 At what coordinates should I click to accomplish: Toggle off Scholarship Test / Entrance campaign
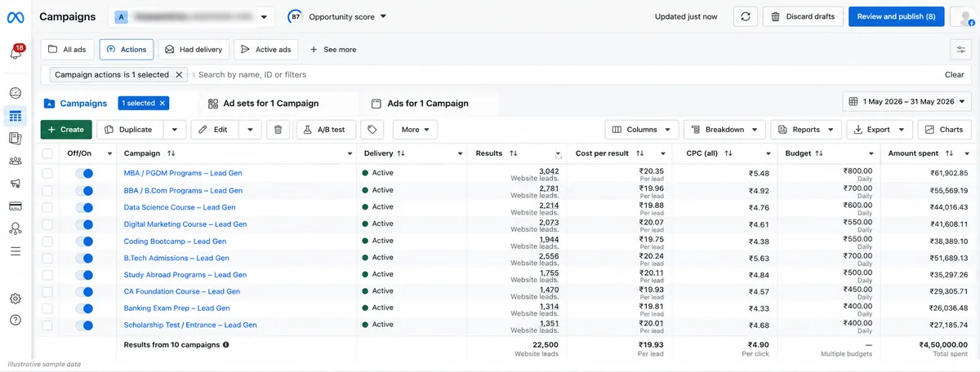click(x=84, y=325)
